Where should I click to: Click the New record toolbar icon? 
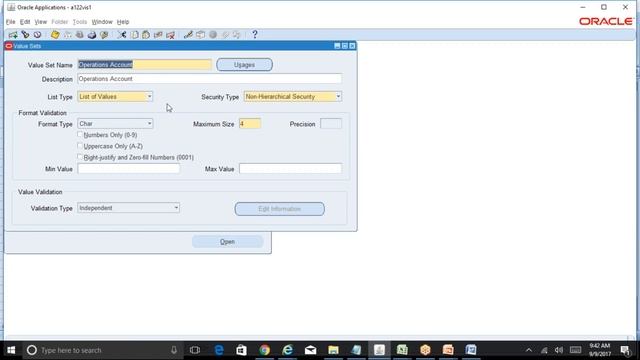[x=13, y=35]
